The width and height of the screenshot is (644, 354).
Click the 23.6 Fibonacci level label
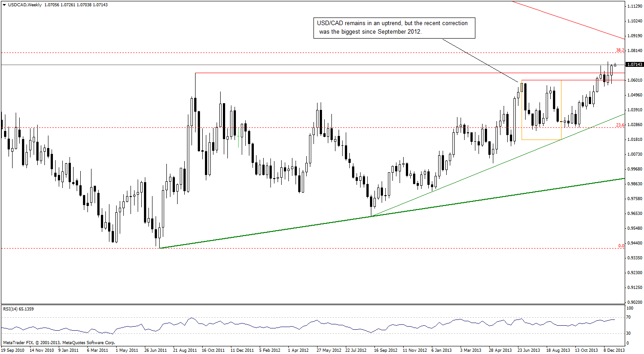pyautogui.click(x=620, y=125)
